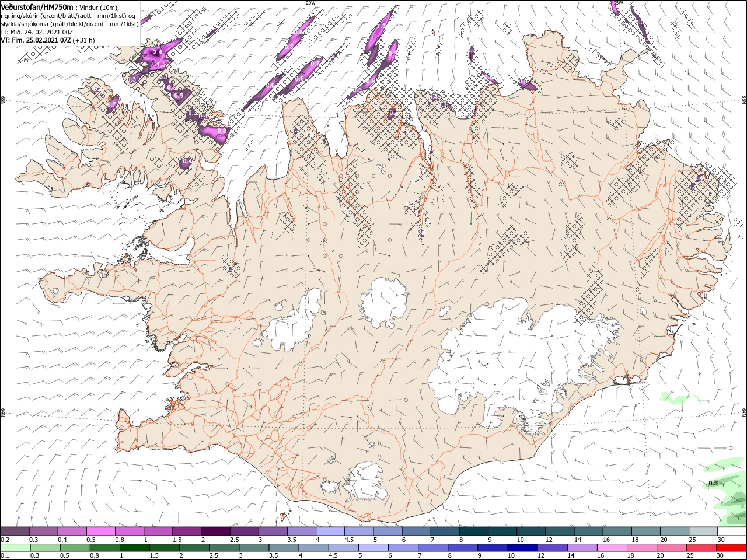Click the 'rigning/skúrir' description line in legend box

click(x=68, y=16)
